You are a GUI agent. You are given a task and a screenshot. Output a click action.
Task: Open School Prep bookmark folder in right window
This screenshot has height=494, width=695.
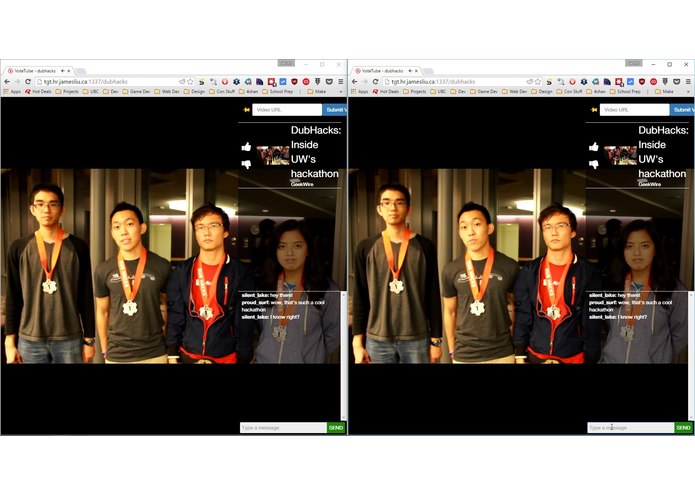[625, 91]
